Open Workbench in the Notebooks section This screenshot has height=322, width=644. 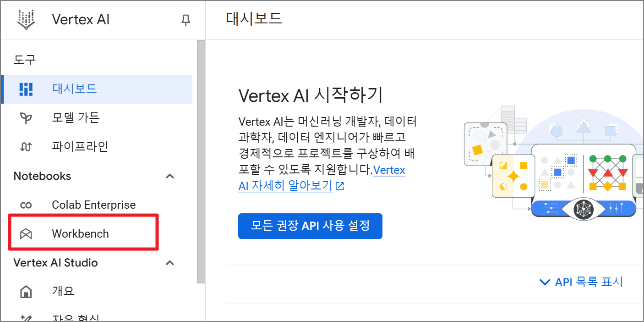(x=97, y=234)
